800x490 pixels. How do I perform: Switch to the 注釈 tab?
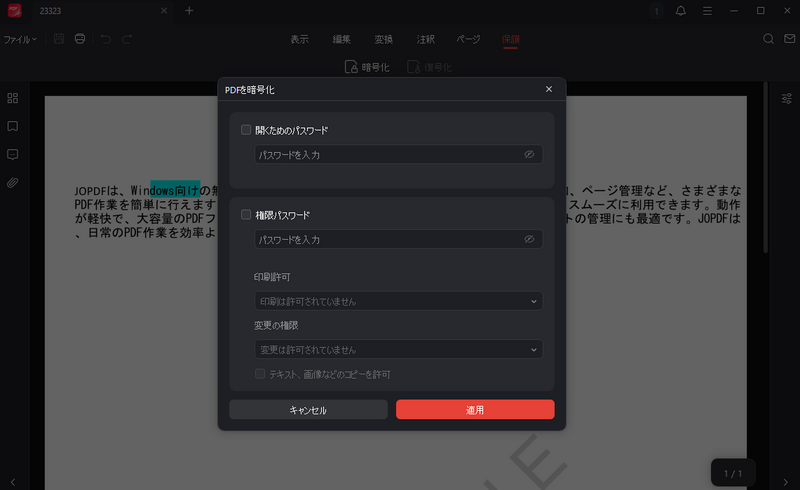pos(425,39)
